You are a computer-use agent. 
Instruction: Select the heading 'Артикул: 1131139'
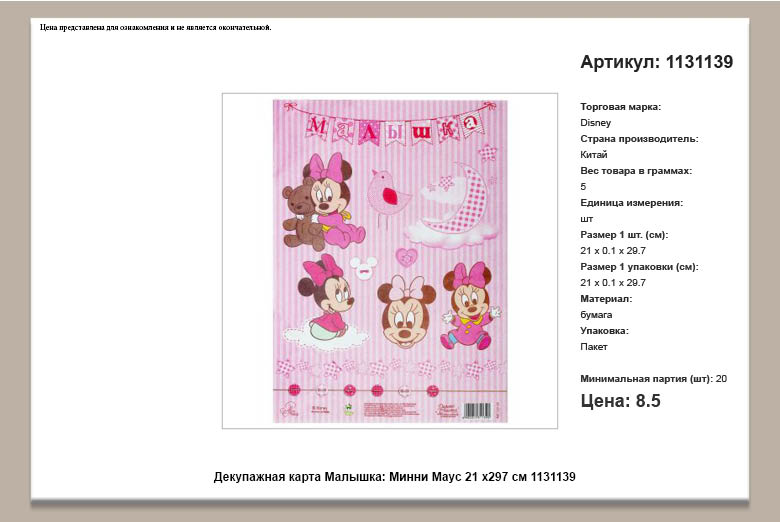point(657,62)
